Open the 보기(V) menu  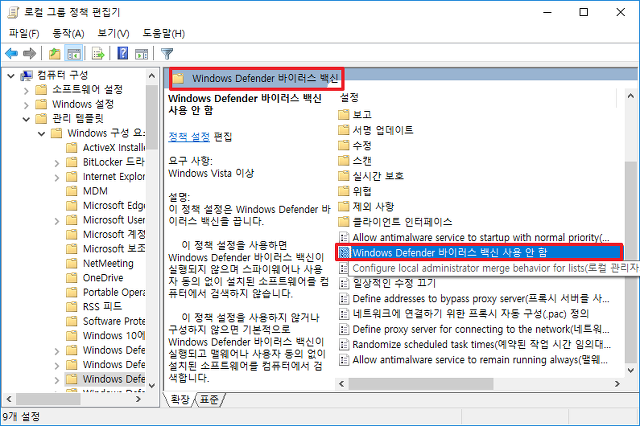(113, 33)
